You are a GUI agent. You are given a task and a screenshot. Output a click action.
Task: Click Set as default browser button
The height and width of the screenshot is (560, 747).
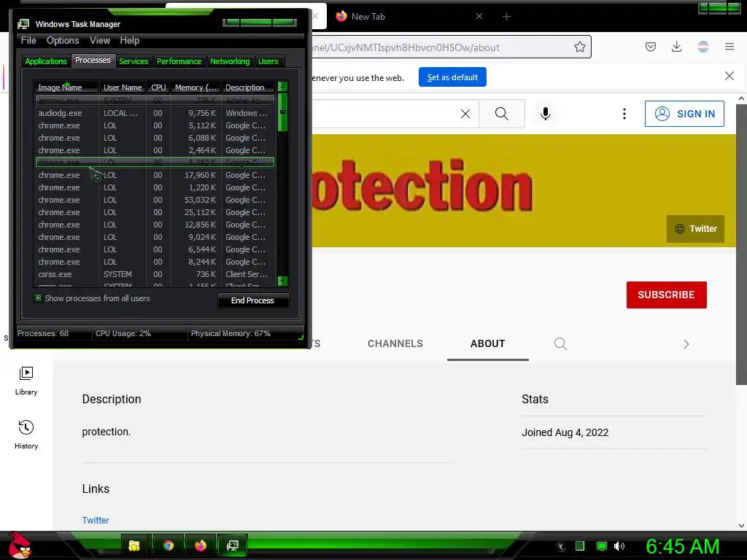pos(452,77)
